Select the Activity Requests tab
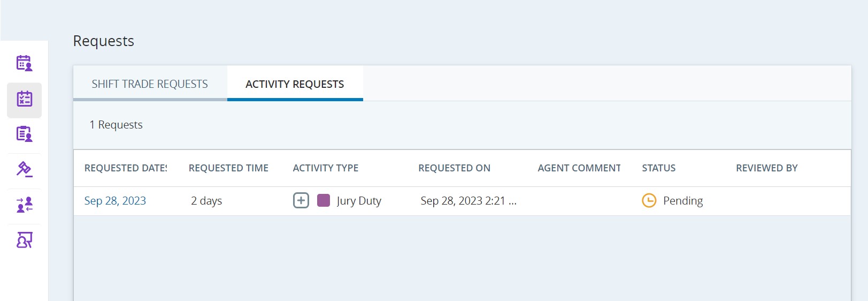Viewport: 868px width, 301px height. click(x=295, y=84)
